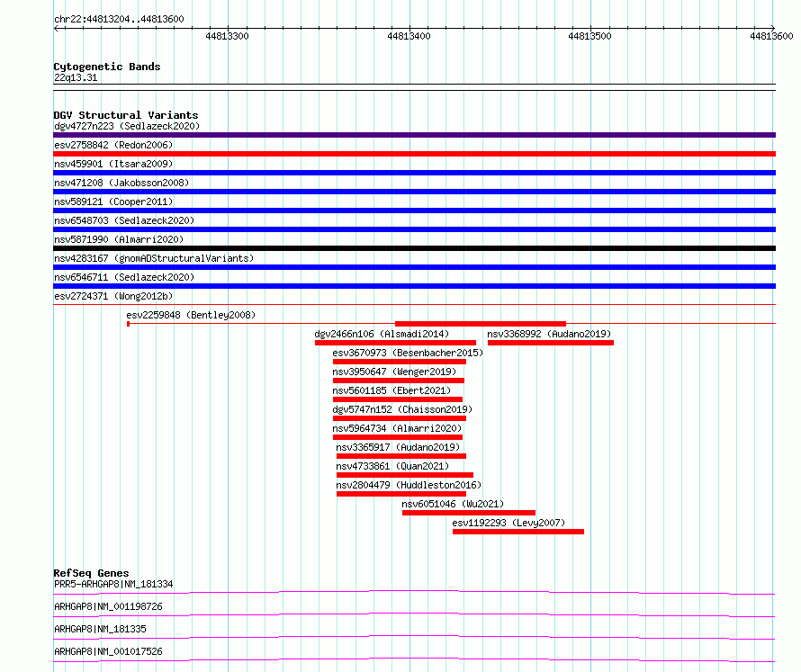Select nsv5601185 (Ebert2021) label
The height and width of the screenshot is (672, 801).
pyautogui.click(x=391, y=390)
